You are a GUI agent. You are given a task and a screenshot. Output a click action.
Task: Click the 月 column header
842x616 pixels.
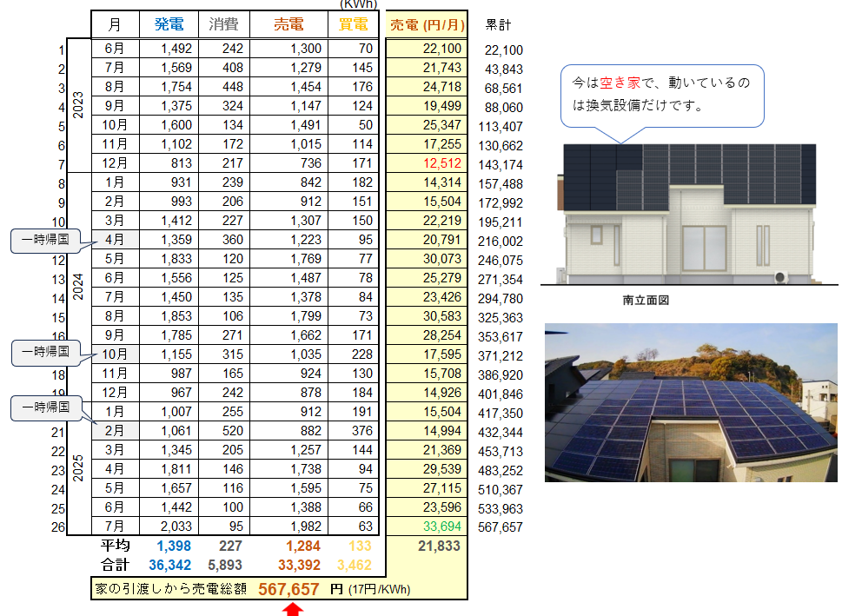[115, 24]
